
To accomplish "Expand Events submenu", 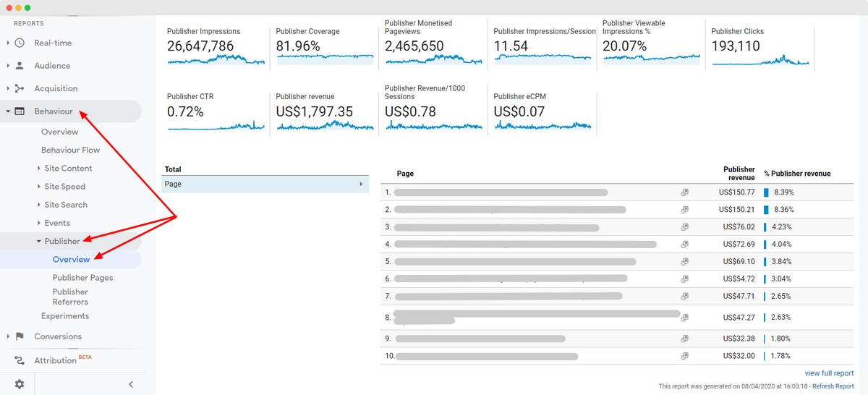I will point(39,223).
